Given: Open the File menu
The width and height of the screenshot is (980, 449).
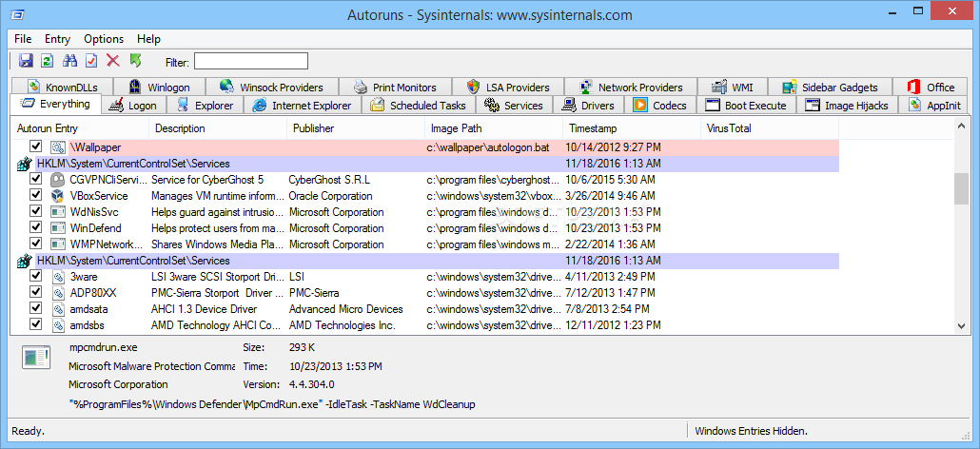Looking at the screenshot, I should click(x=23, y=39).
